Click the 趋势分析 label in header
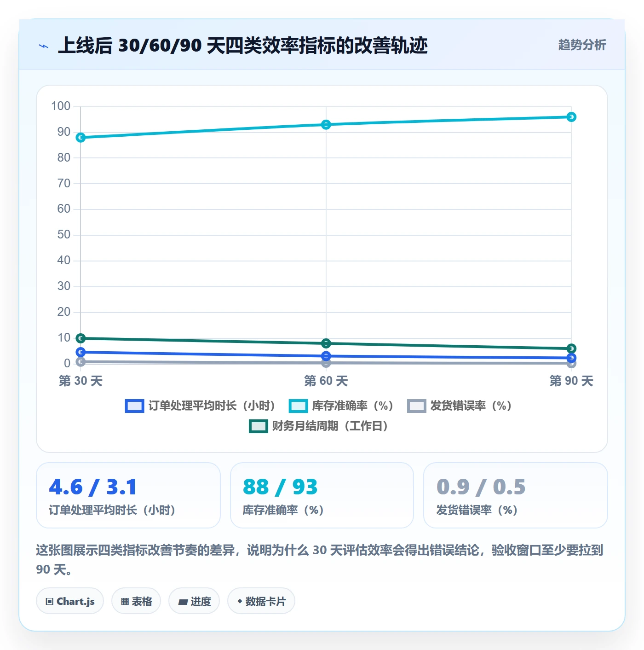Screen dimensions: 644x650 582,45
